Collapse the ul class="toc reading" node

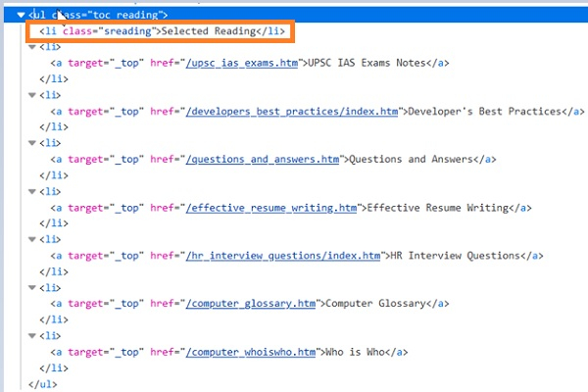tap(21, 15)
